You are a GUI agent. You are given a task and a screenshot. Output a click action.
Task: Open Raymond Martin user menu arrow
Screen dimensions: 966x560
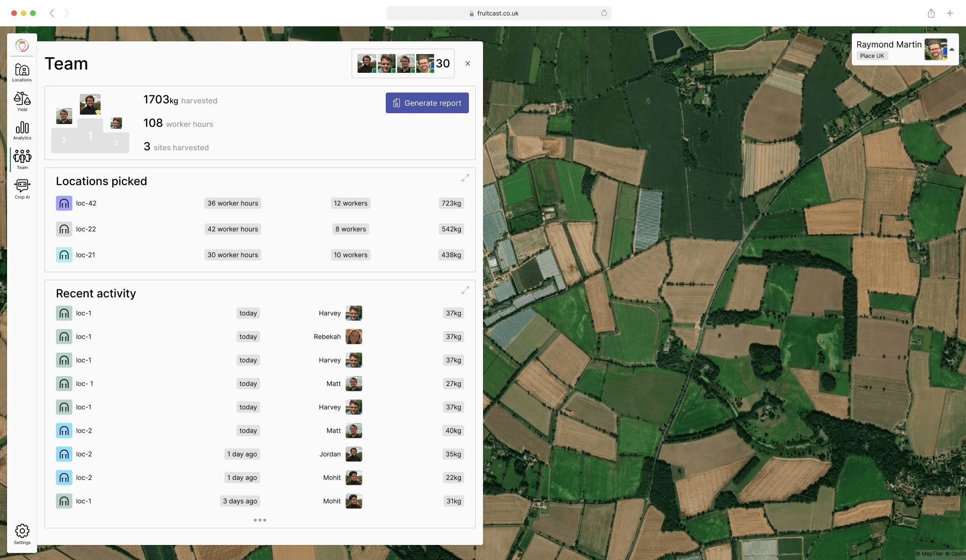click(x=952, y=49)
